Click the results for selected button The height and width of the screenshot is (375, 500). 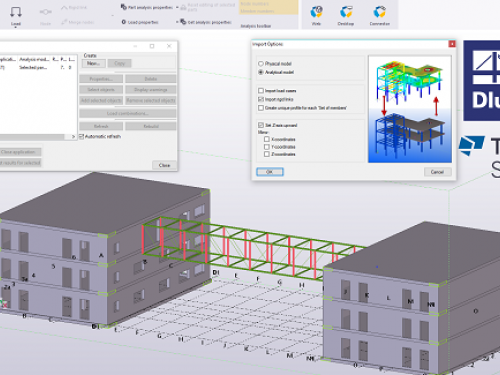point(20,163)
